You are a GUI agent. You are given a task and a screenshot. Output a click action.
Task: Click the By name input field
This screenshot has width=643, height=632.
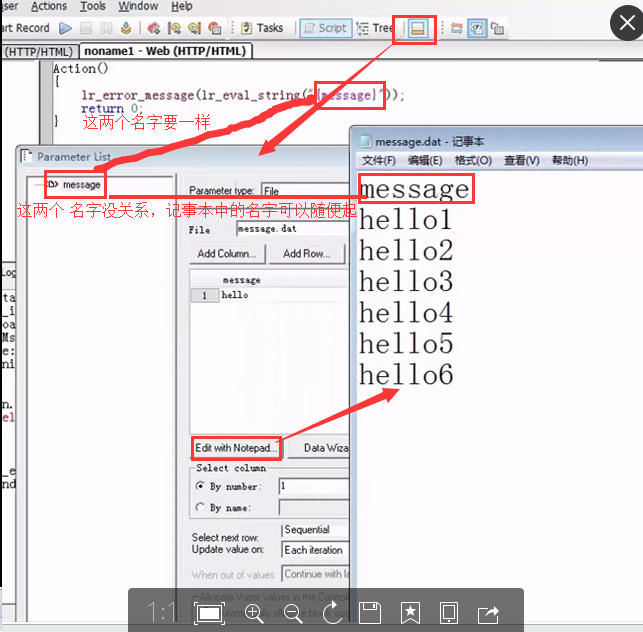click(x=314, y=507)
